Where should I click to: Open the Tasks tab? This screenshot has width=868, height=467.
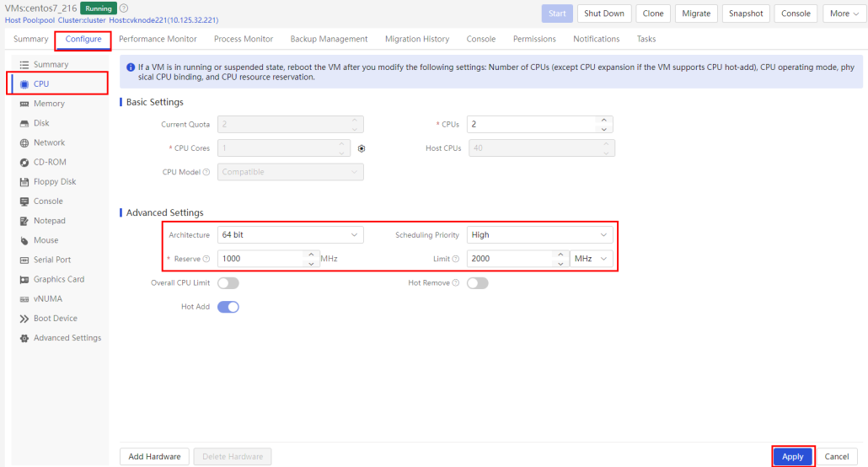coord(646,39)
